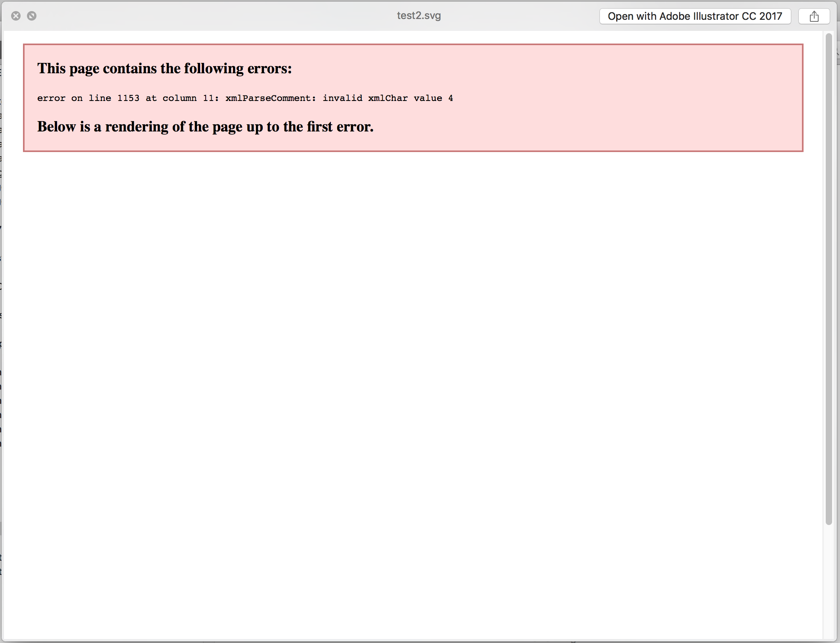Enter full screen with the expand icon
This screenshot has width=840, height=643.
[32, 16]
